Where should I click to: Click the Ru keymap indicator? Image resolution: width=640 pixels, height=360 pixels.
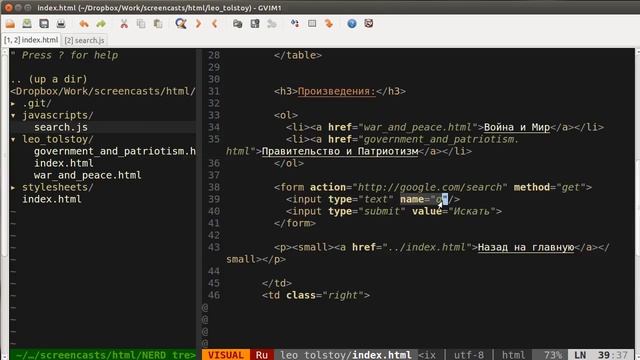tap(262, 355)
